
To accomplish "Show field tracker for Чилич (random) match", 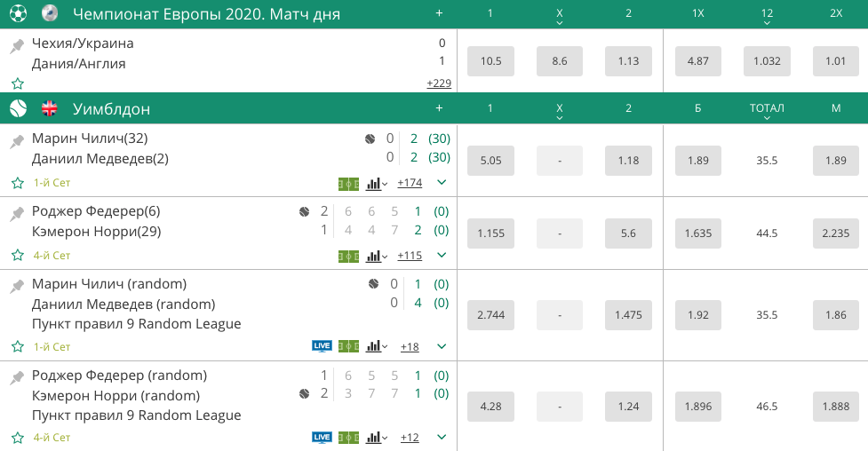I will pyautogui.click(x=348, y=346).
